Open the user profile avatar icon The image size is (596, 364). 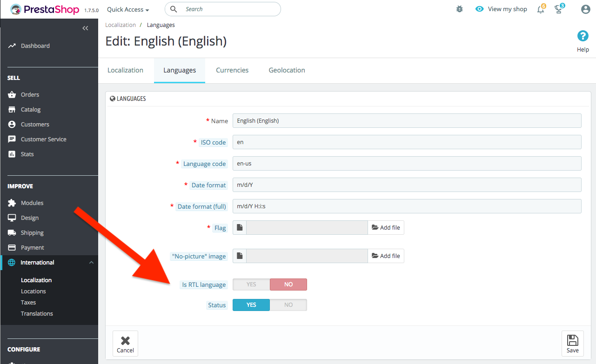(x=586, y=9)
